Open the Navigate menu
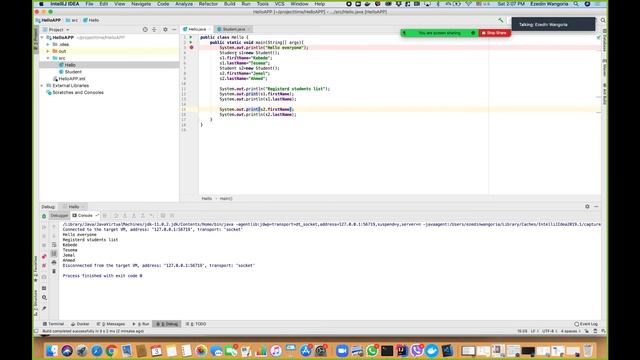 [x=141, y=4]
